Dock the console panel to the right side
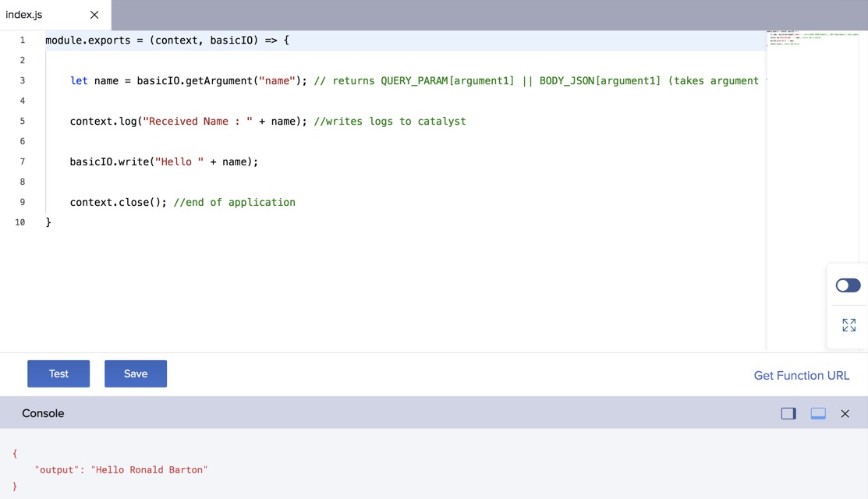 788,413
